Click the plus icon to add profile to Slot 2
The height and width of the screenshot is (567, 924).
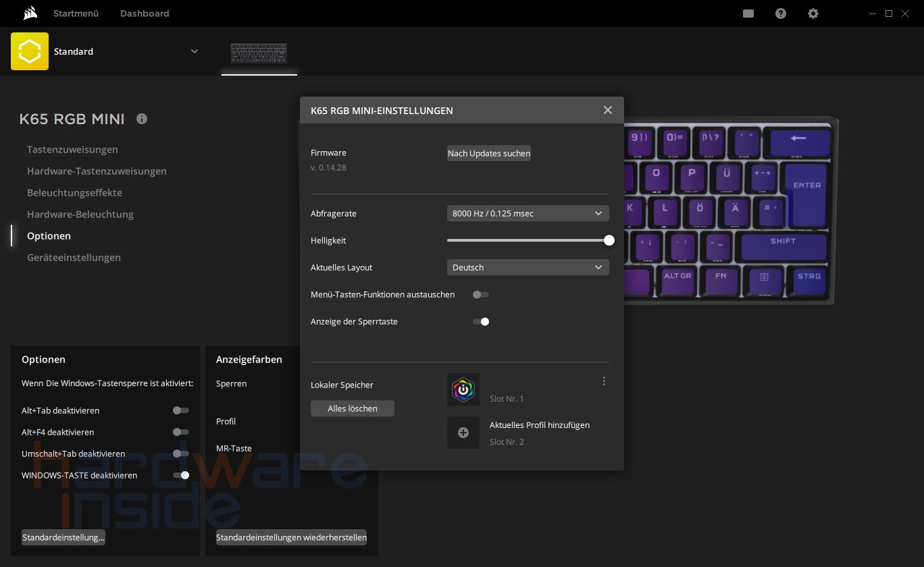click(463, 433)
